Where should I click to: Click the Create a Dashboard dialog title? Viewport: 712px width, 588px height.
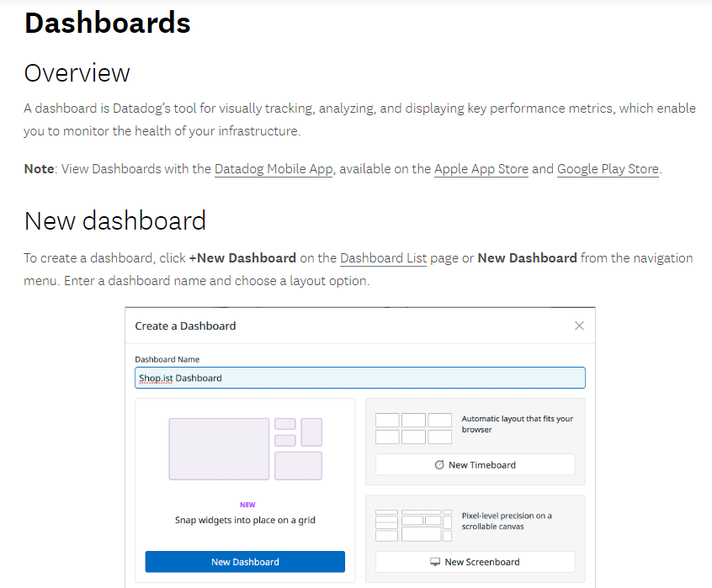click(x=185, y=326)
